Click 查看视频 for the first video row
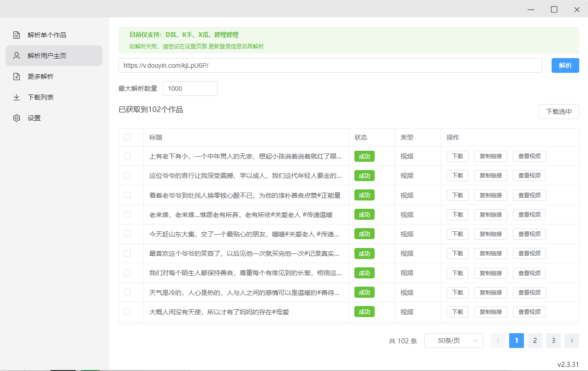The image size is (588, 371). [529, 156]
